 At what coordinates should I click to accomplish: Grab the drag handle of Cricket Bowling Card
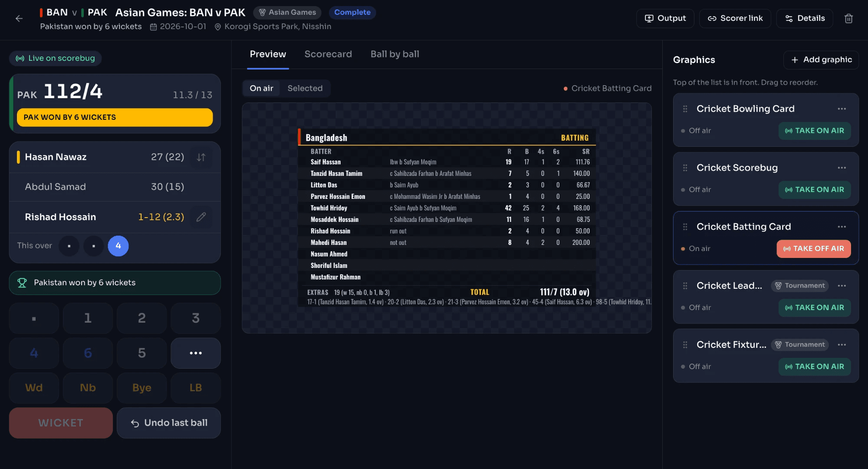(x=685, y=109)
